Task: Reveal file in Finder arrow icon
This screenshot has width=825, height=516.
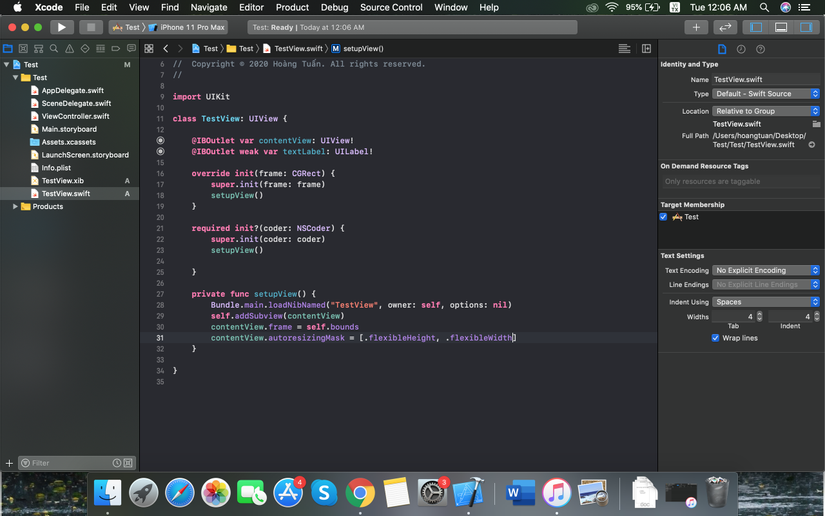Action: [811, 145]
